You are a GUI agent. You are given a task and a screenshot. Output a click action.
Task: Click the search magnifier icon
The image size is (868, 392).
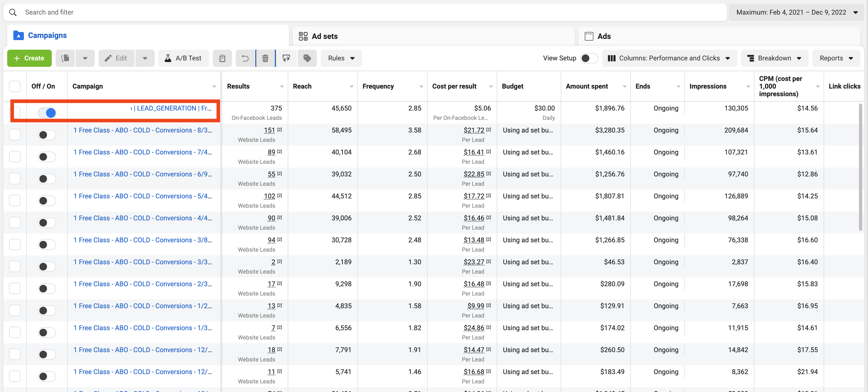pos(13,12)
